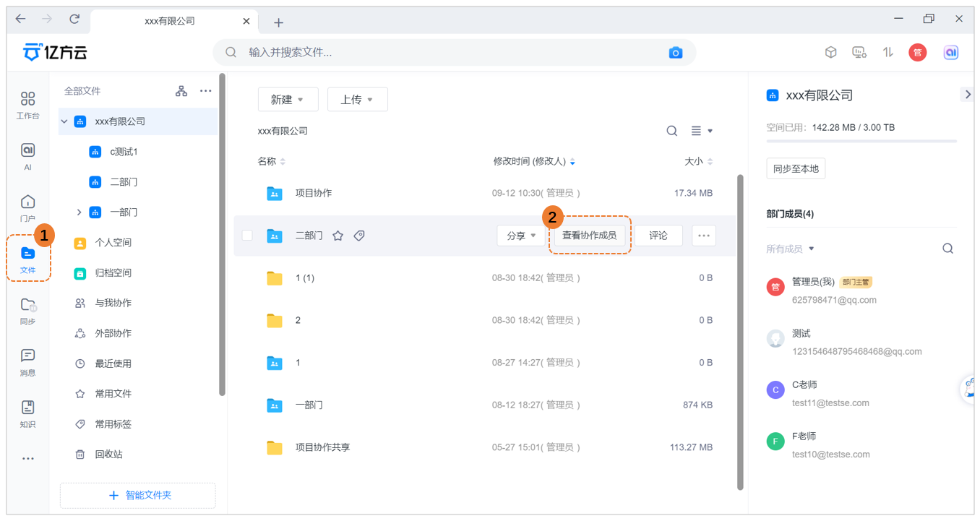Image resolution: width=980 pixels, height=521 pixels.
Task: Select member F老师
Action: (861, 445)
